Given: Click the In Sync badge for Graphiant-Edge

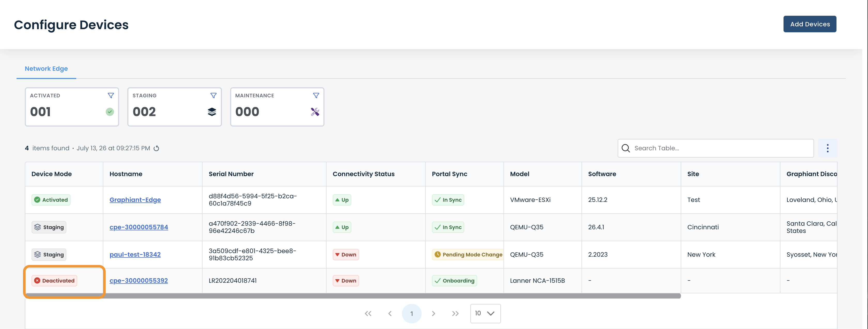Looking at the screenshot, I should point(448,200).
